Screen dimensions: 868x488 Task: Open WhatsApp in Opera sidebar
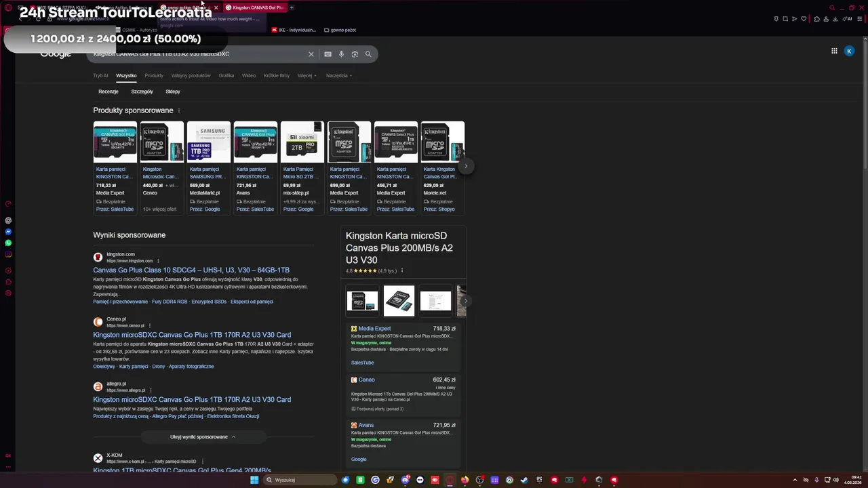(8, 243)
